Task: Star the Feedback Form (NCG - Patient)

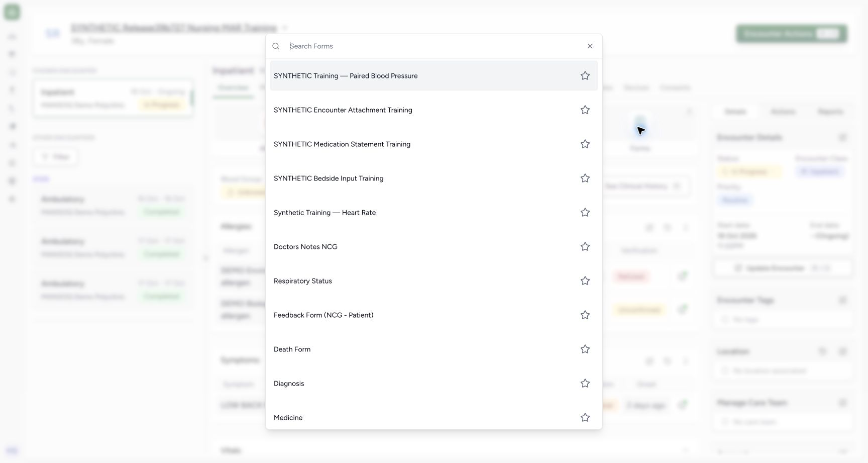Action: click(585, 315)
